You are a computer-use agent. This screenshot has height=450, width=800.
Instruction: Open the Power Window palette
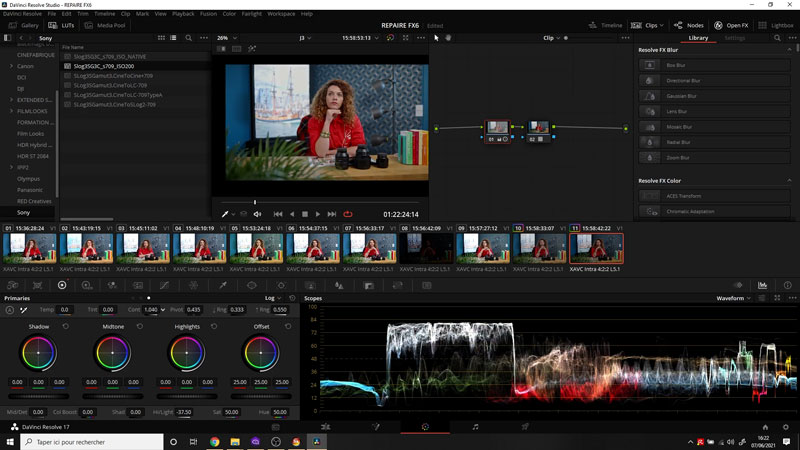[252, 286]
